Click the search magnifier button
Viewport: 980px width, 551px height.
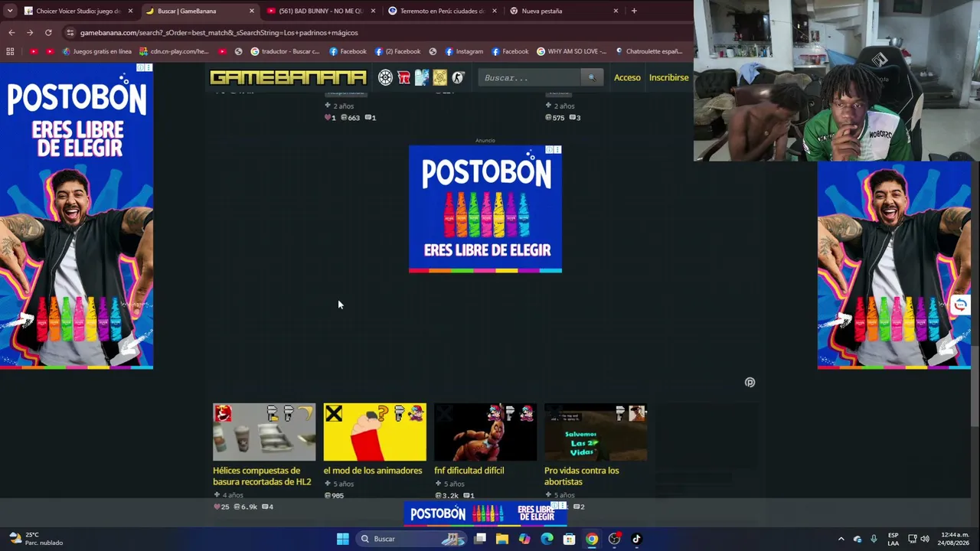[591, 77]
